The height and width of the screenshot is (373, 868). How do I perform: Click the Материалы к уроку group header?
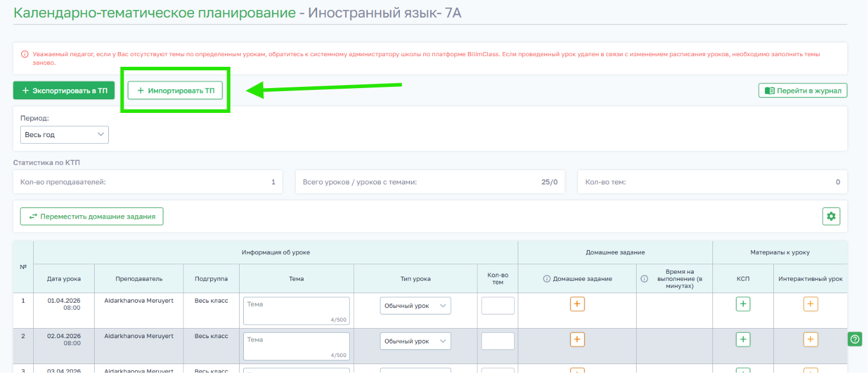[780, 252]
